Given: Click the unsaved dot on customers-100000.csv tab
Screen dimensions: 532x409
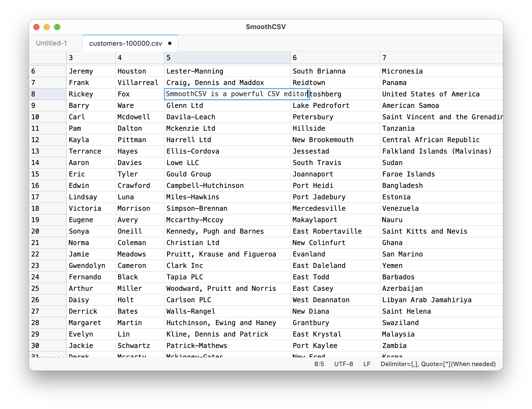Looking at the screenshot, I should pyautogui.click(x=170, y=43).
